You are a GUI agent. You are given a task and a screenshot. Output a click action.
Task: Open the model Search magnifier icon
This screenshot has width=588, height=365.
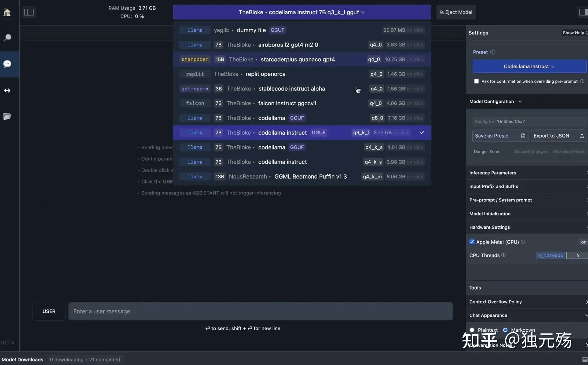pyautogui.click(x=7, y=38)
